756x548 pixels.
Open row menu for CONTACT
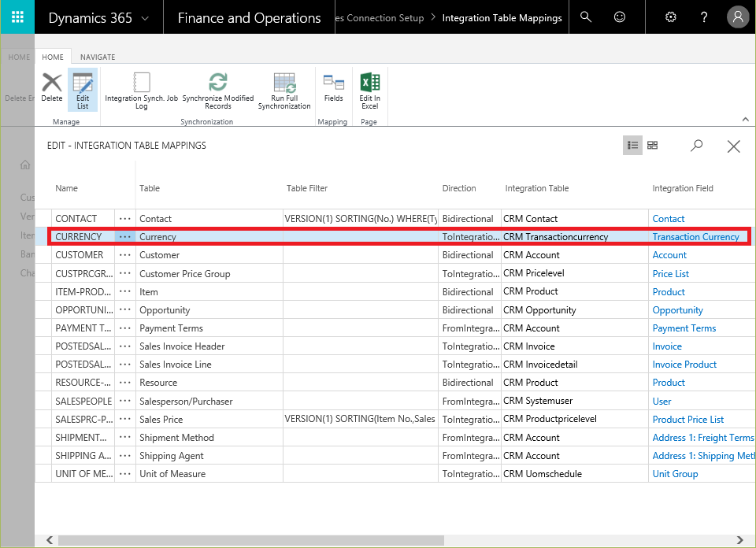tap(125, 218)
